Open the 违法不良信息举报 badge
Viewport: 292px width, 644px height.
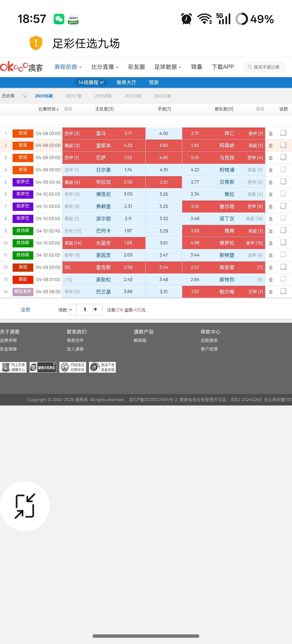[x=102, y=367]
